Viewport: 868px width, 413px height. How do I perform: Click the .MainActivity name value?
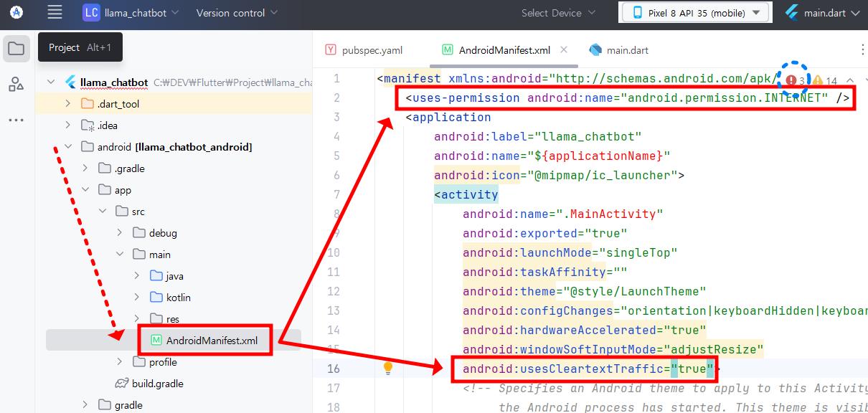[610, 214]
